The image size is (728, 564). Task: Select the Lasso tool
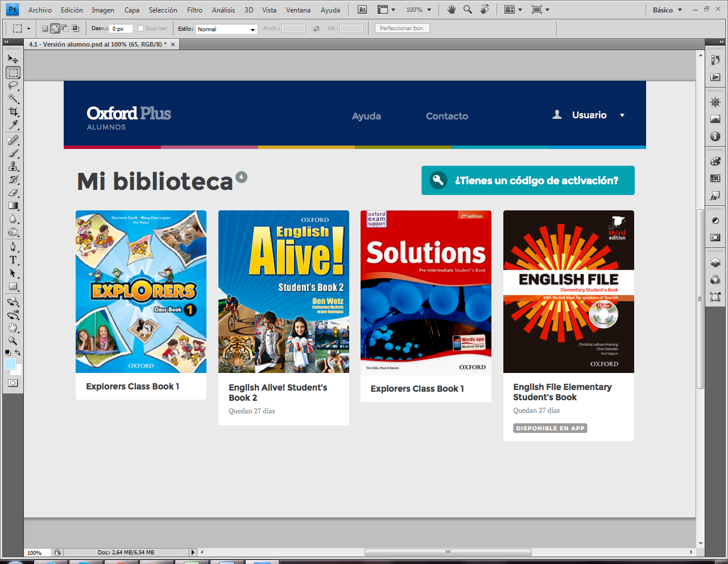pos(13,86)
